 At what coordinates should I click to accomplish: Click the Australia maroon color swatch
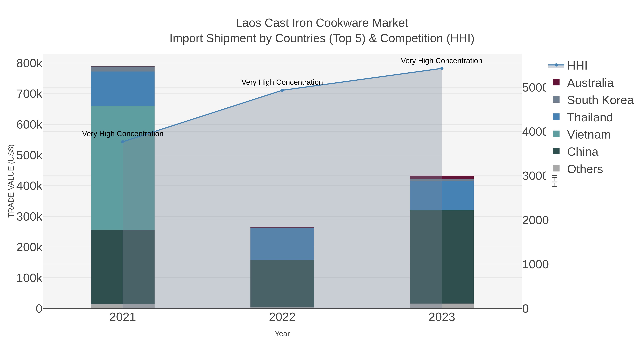(556, 82)
